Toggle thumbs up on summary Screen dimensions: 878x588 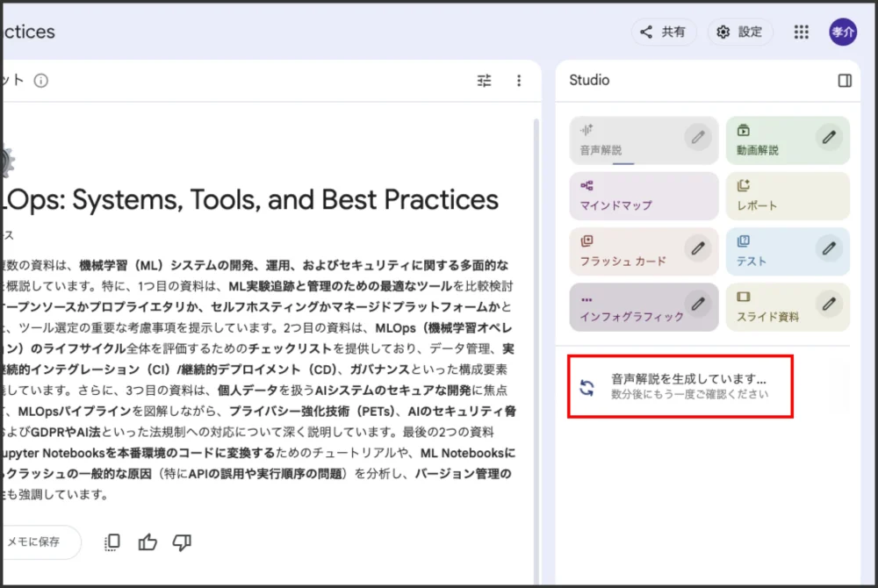tap(148, 542)
